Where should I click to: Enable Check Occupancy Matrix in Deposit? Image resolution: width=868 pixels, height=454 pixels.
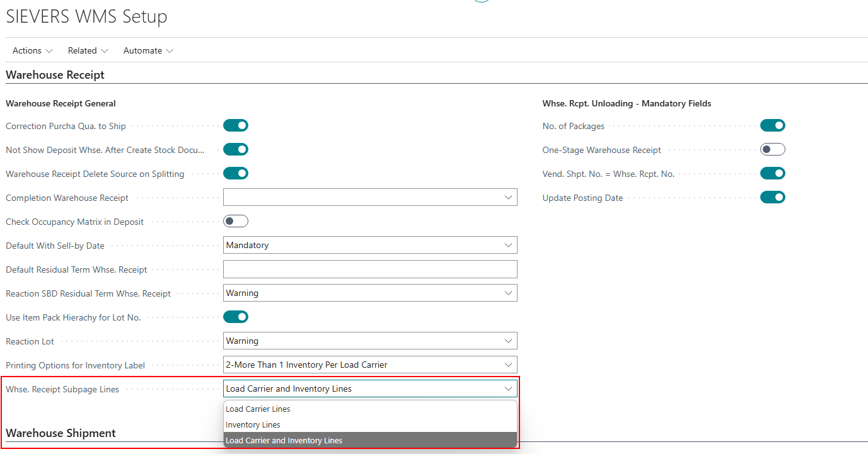(x=236, y=222)
